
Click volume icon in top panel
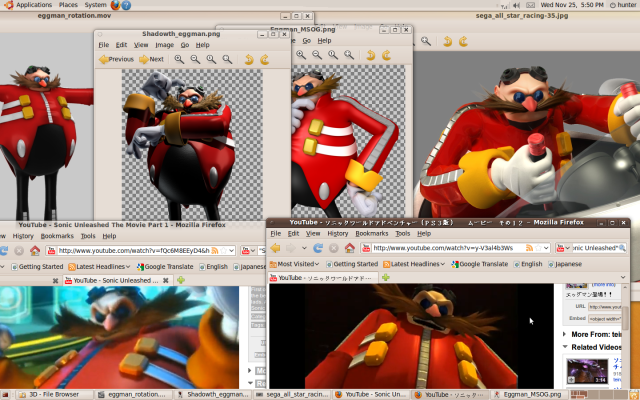pos(516,5)
